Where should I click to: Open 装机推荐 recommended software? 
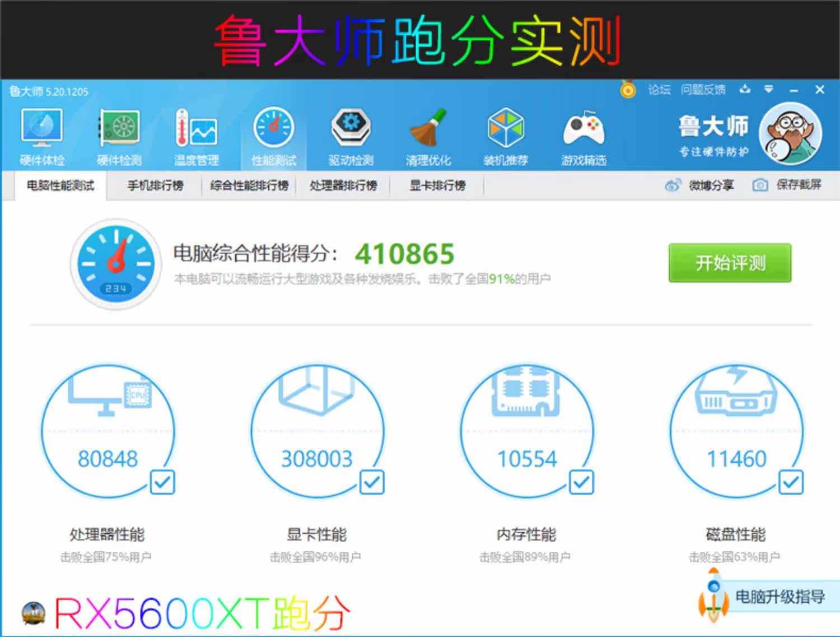(x=506, y=137)
